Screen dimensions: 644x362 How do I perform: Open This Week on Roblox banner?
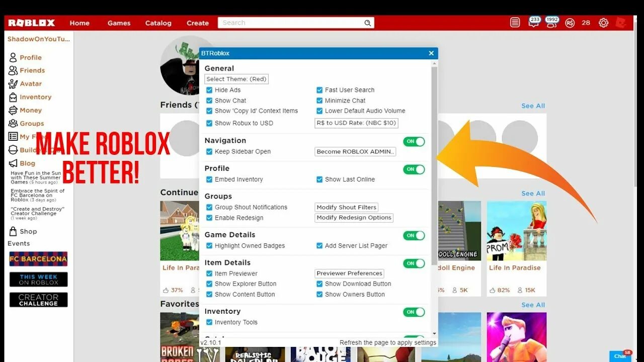(x=38, y=280)
